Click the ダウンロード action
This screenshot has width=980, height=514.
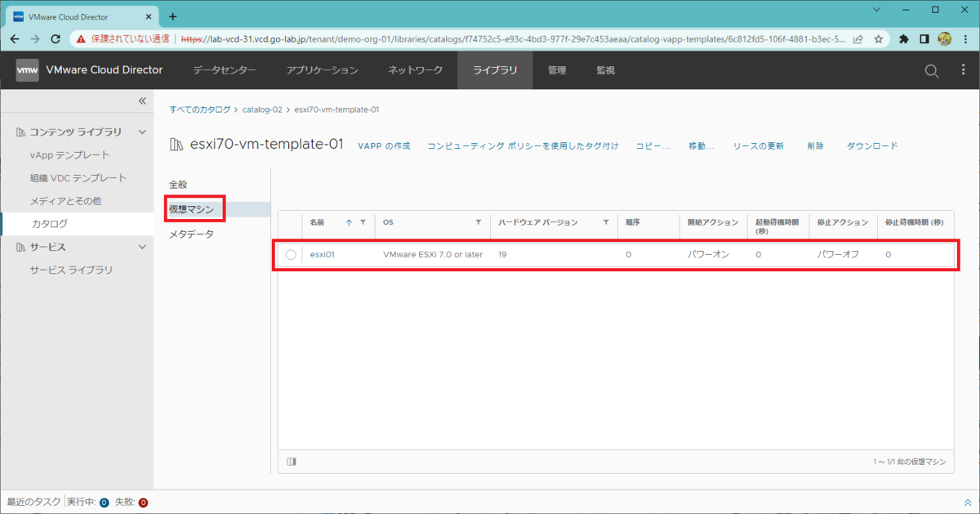[872, 145]
